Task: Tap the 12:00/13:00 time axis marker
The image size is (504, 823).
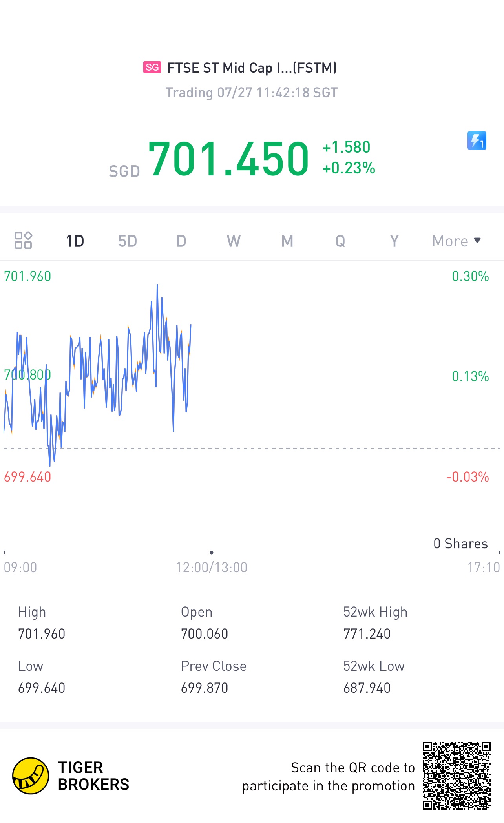Action: click(x=211, y=567)
